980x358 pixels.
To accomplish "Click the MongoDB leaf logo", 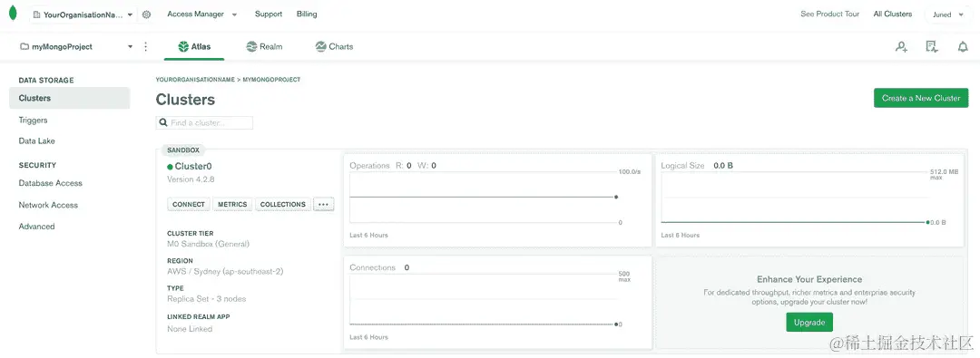I will pyautogui.click(x=13, y=13).
